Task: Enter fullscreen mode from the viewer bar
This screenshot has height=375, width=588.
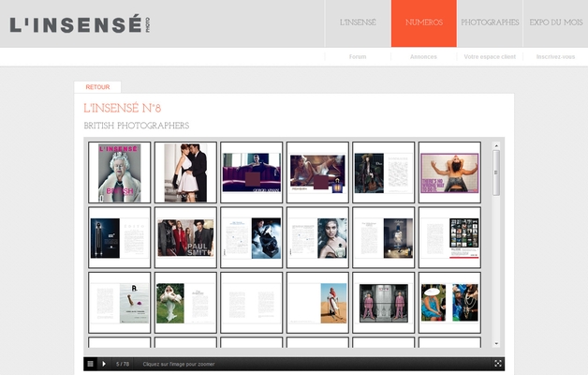Action: coord(498,364)
